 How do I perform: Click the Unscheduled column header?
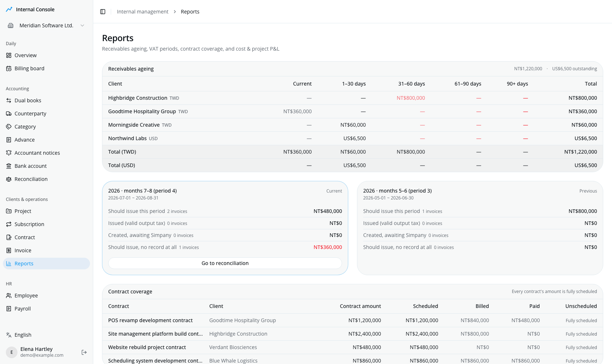pos(581,306)
